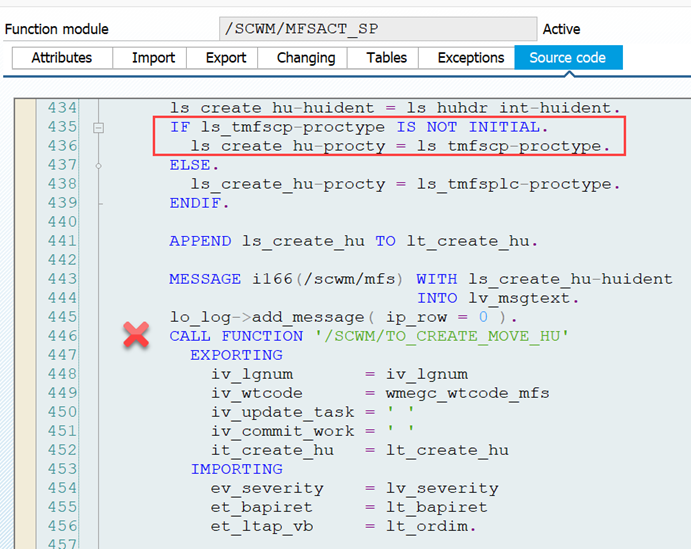Viewport: 691px width, 549px height.
Task: Click it_create_hu parameter on line 452
Action: pyautogui.click(x=272, y=450)
